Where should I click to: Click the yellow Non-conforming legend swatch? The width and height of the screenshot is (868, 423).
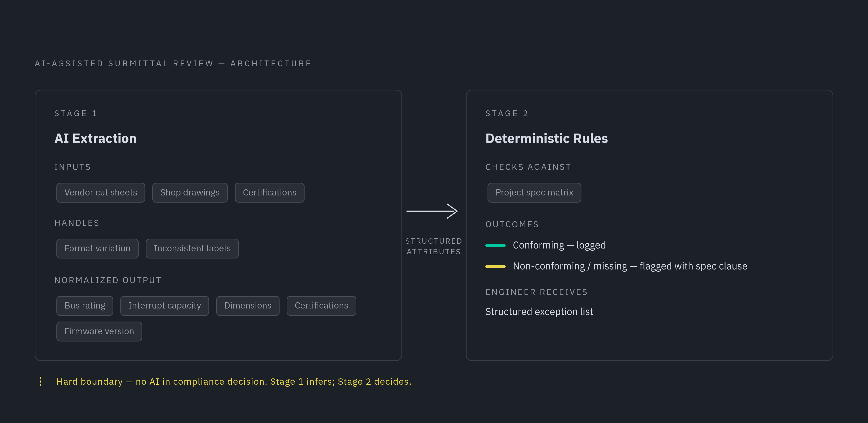point(495,266)
